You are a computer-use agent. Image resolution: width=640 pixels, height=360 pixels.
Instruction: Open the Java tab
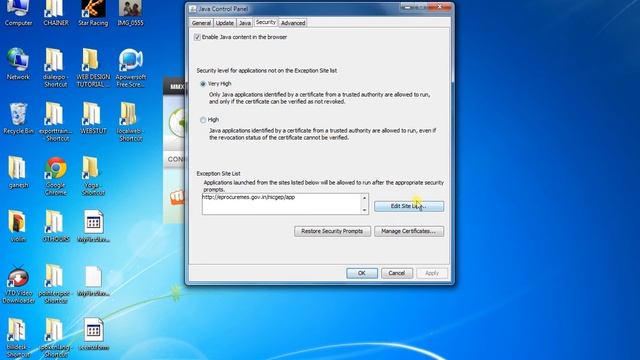tap(244, 23)
